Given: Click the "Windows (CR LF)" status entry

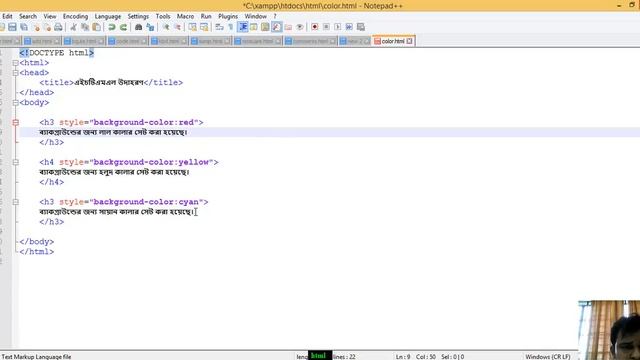Looking at the screenshot, I should tap(548, 356).
